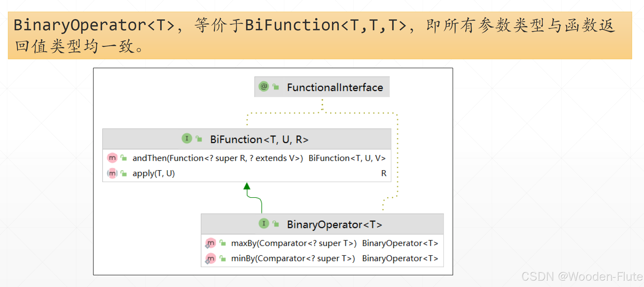Click the FunctionalInterface annotation @ icon
Viewport: 644px width, 287px height.
(x=264, y=87)
